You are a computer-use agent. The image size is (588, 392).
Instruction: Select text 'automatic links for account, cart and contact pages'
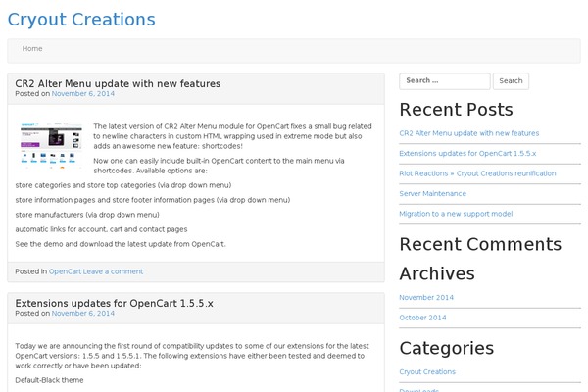coord(101,229)
